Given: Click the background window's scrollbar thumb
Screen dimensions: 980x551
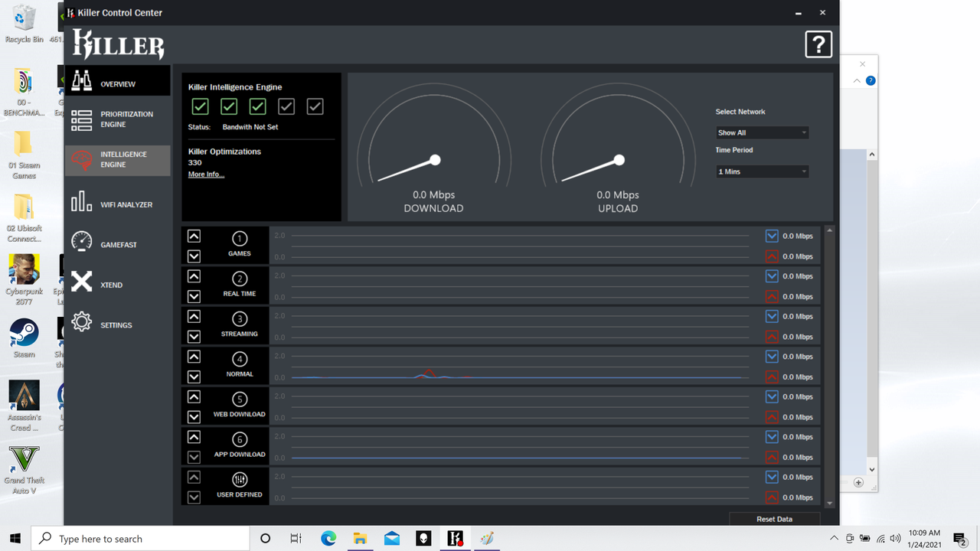Looking at the screenshot, I should point(871,310).
